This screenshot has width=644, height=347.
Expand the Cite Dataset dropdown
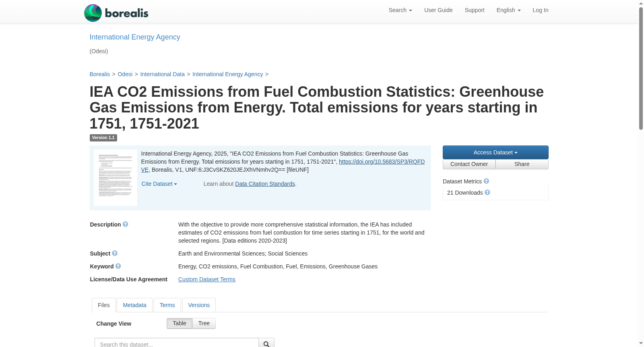click(159, 184)
